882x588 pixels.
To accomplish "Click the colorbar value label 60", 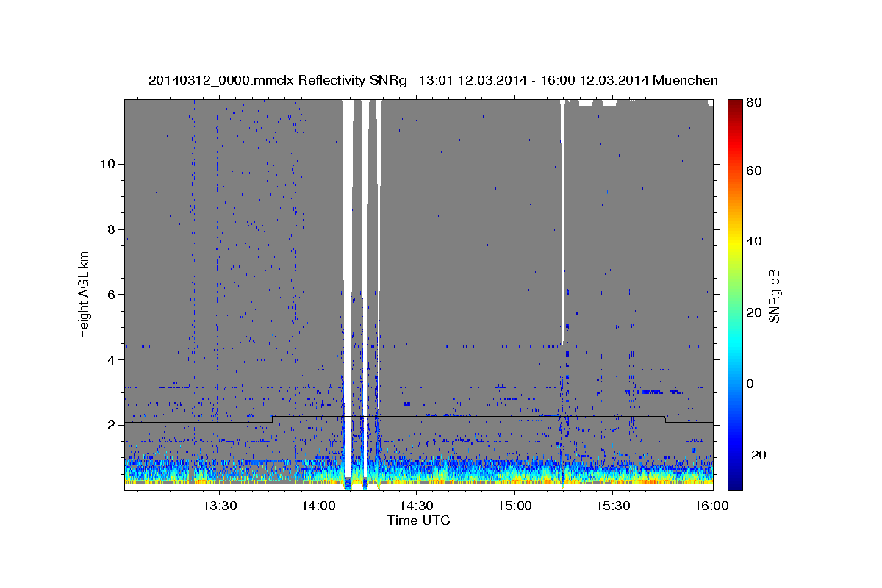I will click(753, 171).
